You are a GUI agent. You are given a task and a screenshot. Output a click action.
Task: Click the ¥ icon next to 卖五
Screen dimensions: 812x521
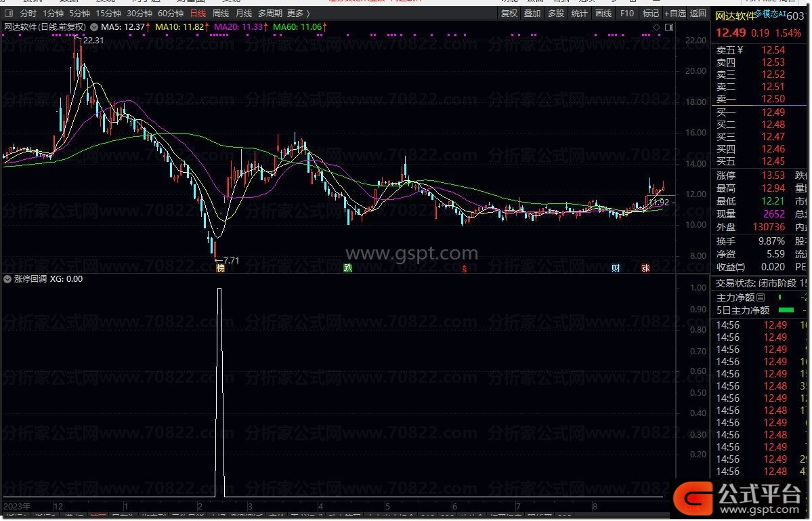point(740,49)
